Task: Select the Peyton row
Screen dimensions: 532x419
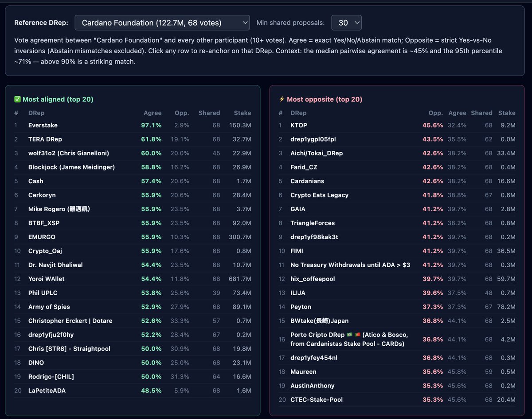Action: [x=397, y=307]
